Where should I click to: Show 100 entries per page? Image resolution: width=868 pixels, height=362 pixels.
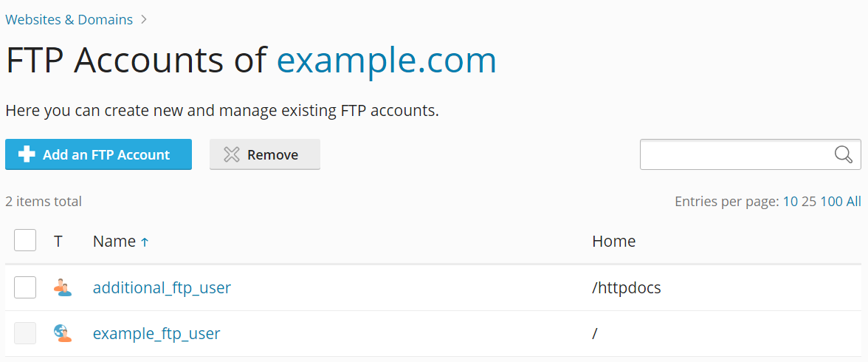click(x=831, y=201)
